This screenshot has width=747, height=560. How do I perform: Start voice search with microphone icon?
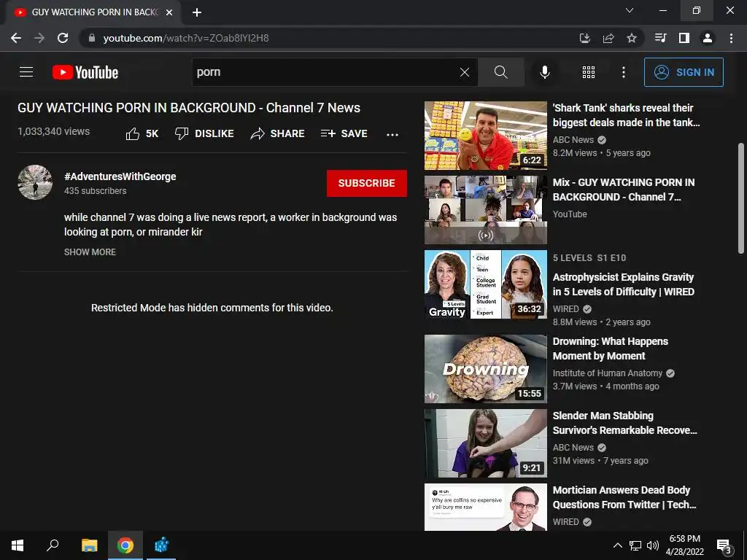544,72
